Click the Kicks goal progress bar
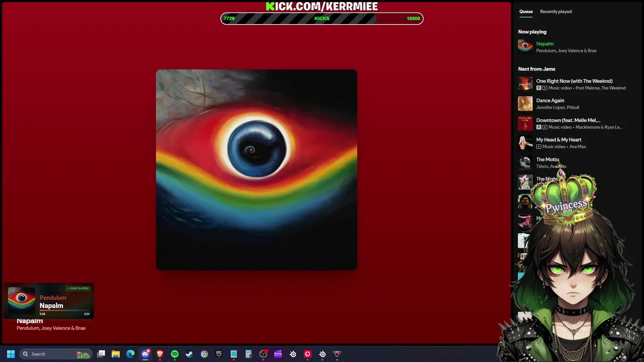644x362 pixels. coord(322,19)
